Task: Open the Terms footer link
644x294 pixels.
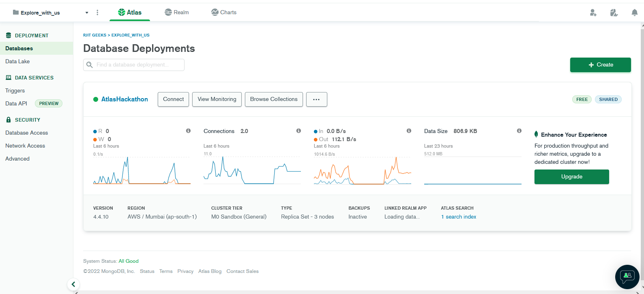Action: (x=166, y=271)
